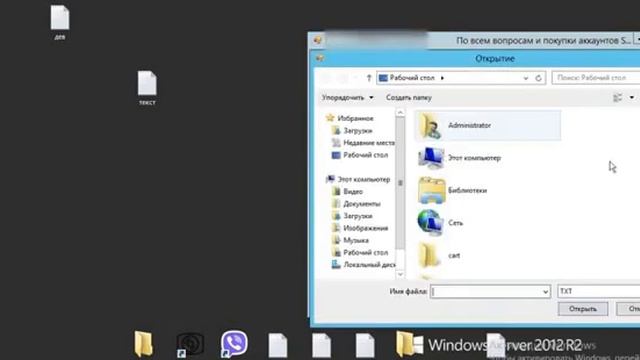The height and width of the screenshot is (360, 640).
Task: Open the Имя файла dropdown list
Action: pos(545,292)
